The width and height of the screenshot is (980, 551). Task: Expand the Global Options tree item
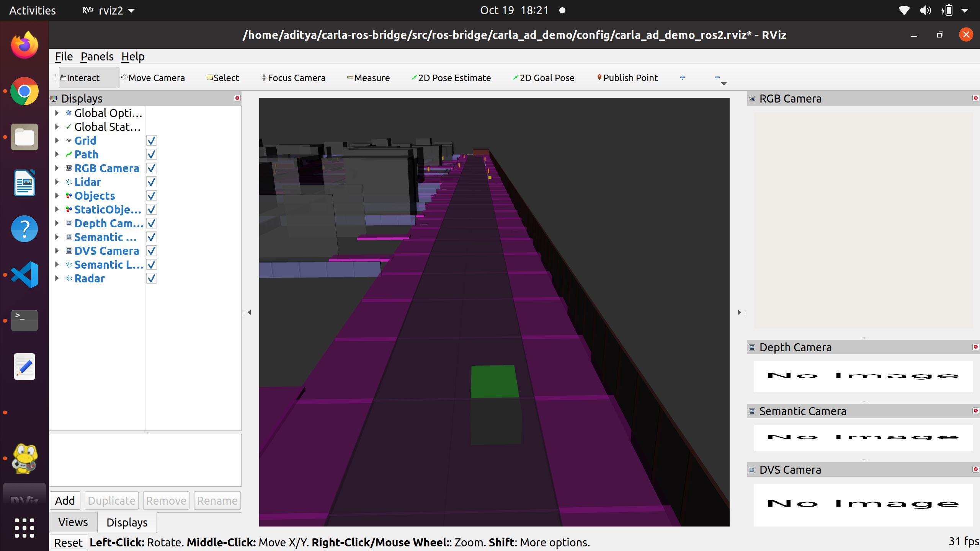point(57,113)
